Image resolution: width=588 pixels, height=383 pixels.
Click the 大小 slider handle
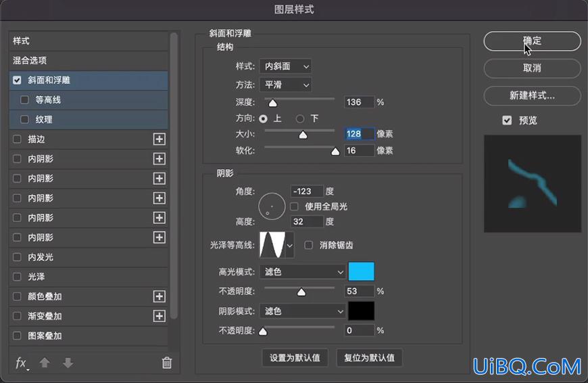(303, 135)
